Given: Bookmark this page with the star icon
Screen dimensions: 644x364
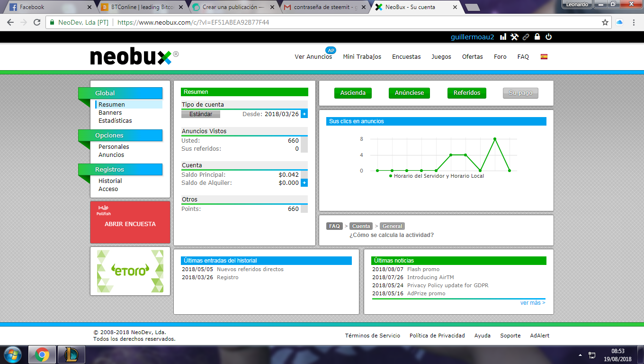Looking at the screenshot, I should tap(605, 22).
